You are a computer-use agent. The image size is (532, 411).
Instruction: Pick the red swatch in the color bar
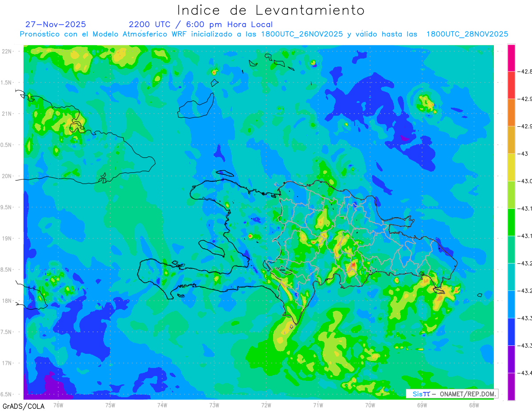pos(511,85)
